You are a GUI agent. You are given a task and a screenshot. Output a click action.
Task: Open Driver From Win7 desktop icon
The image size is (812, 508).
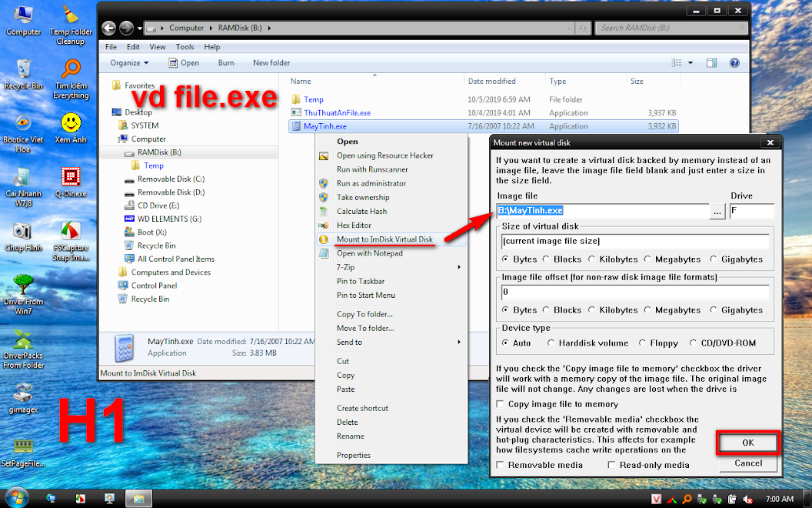pyautogui.click(x=23, y=295)
